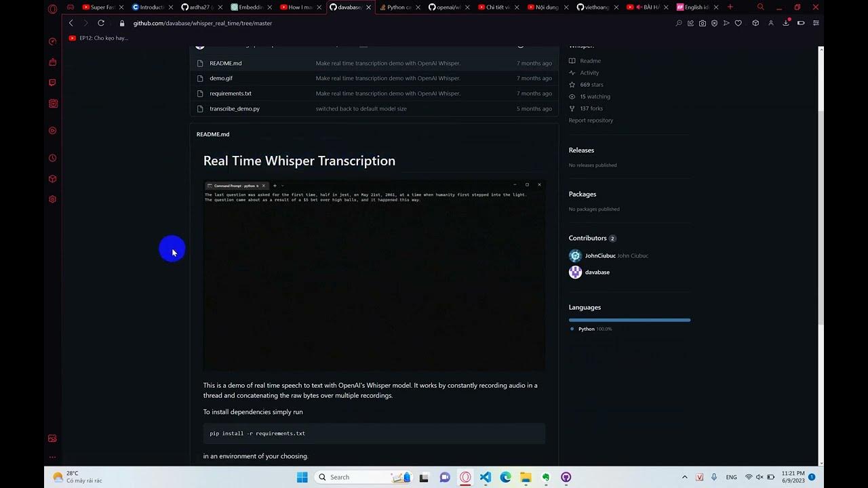Viewport: 868px width, 488px height.
Task: Click the Windows Start button
Action: [302, 477]
